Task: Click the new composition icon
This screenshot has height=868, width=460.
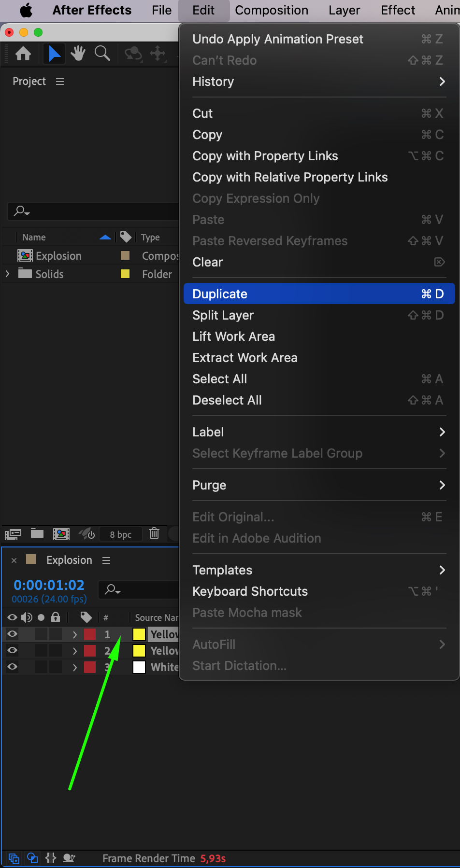Action: (x=61, y=533)
